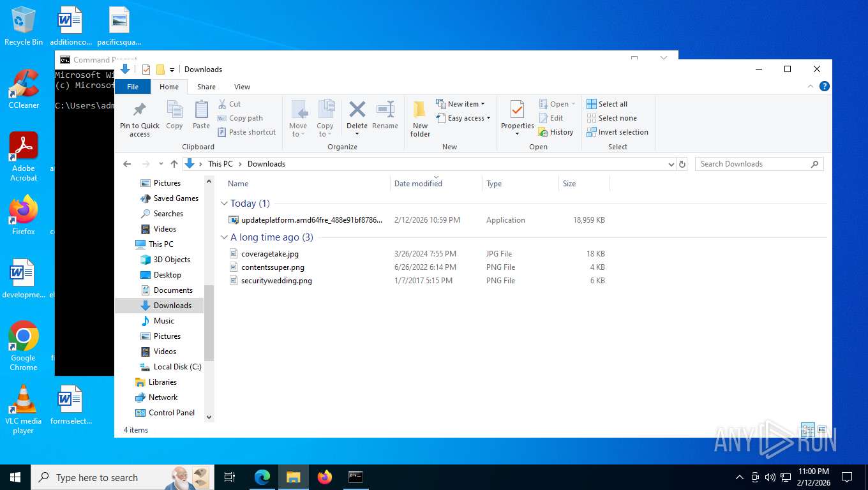Customize Quick Access Toolbar dropdown
This screenshot has height=490, width=868.
(172, 70)
